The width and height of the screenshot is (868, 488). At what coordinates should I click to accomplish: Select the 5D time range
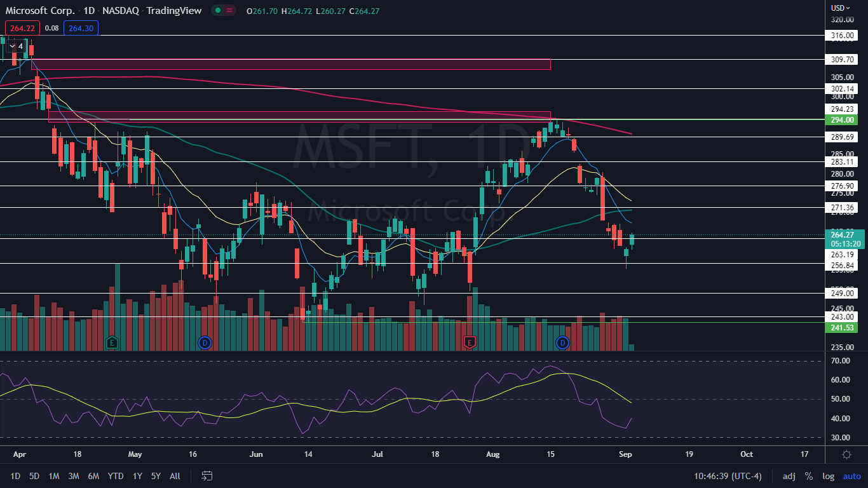click(34, 476)
